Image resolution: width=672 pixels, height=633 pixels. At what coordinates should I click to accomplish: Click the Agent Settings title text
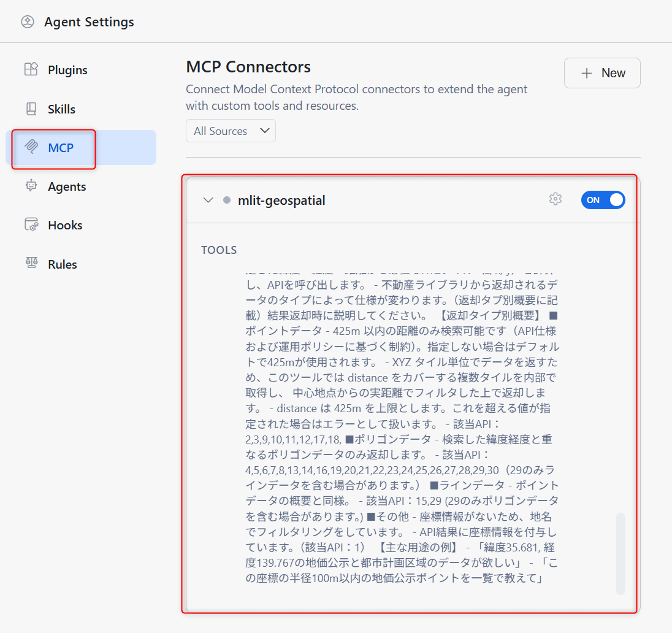coord(89,22)
